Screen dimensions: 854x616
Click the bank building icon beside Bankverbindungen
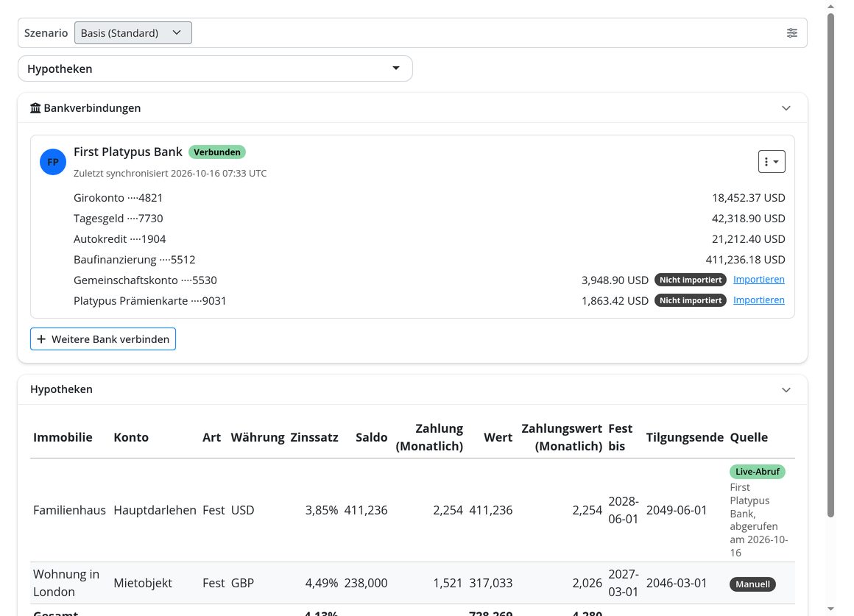tap(35, 108)
